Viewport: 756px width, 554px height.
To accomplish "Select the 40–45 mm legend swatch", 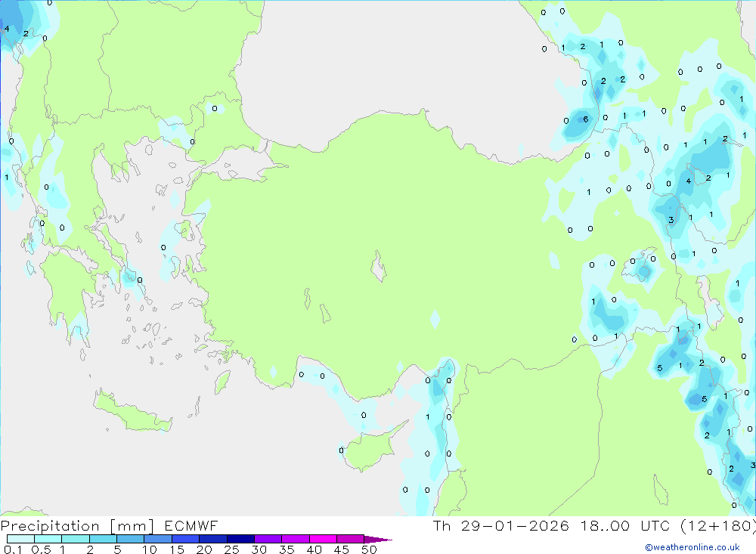I will click(x=323, y=539).
